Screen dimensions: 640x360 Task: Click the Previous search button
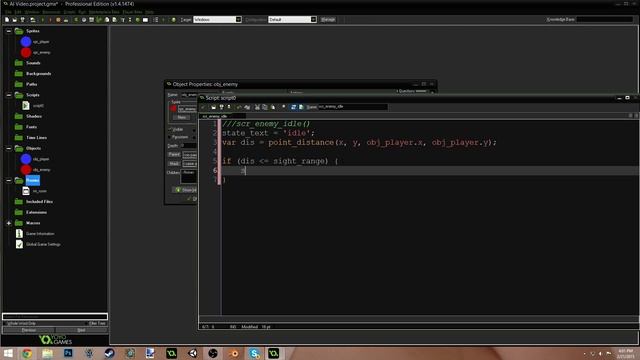coord(29,330)
